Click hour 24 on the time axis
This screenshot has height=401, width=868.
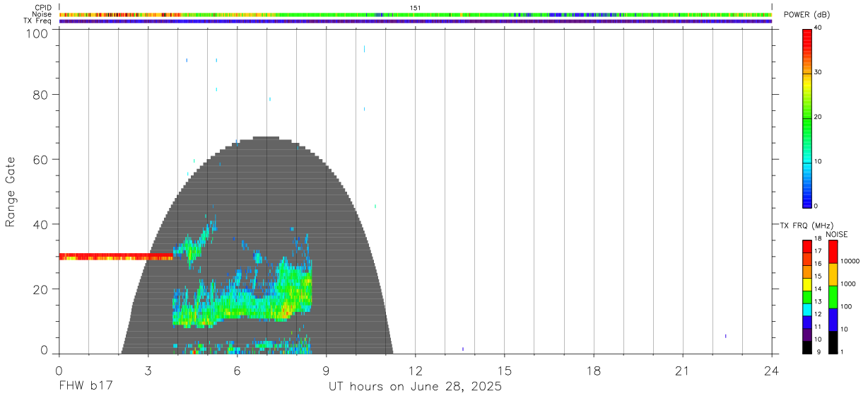click(x=771, y=371)
